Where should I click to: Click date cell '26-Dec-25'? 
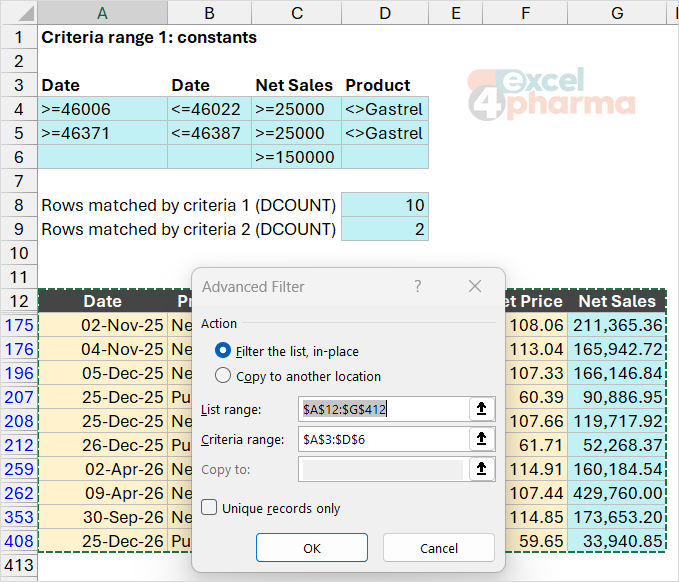103,445
